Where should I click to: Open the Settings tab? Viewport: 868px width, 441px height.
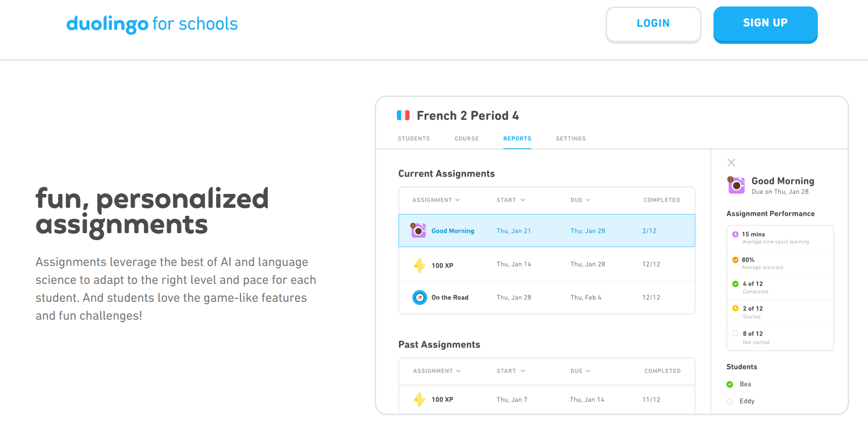570,139
